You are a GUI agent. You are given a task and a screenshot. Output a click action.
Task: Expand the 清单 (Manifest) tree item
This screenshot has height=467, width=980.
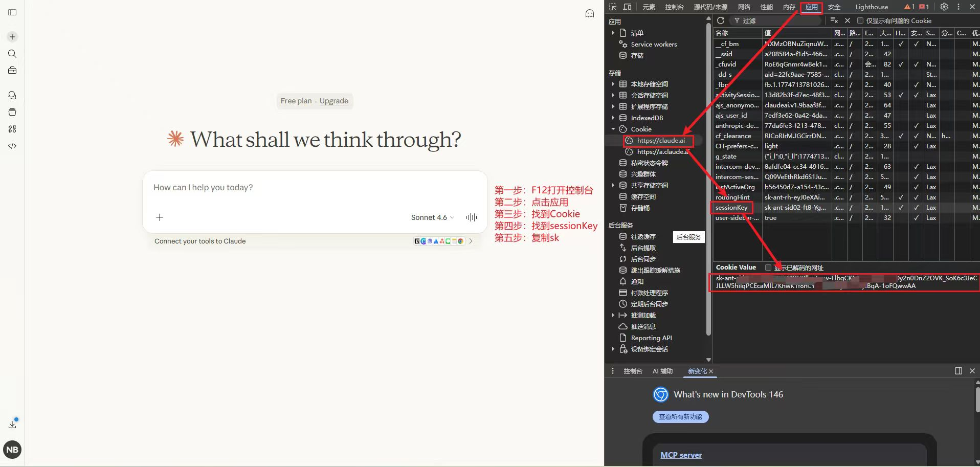tap(613, 33)
